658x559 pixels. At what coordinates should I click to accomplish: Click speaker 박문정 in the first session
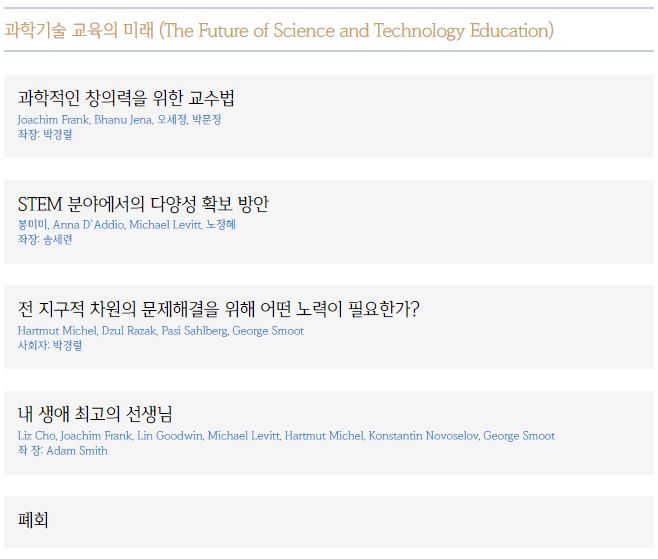(206, 120)
